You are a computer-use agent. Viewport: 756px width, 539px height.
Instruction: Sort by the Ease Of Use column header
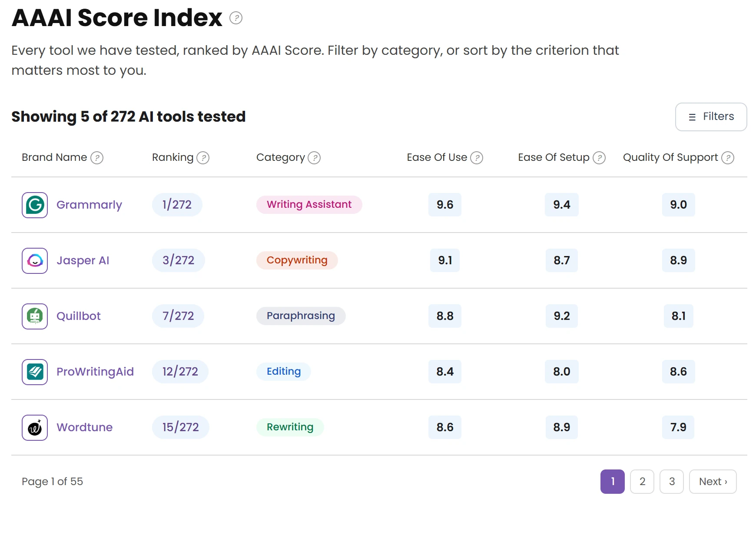(x=437, y=157)
